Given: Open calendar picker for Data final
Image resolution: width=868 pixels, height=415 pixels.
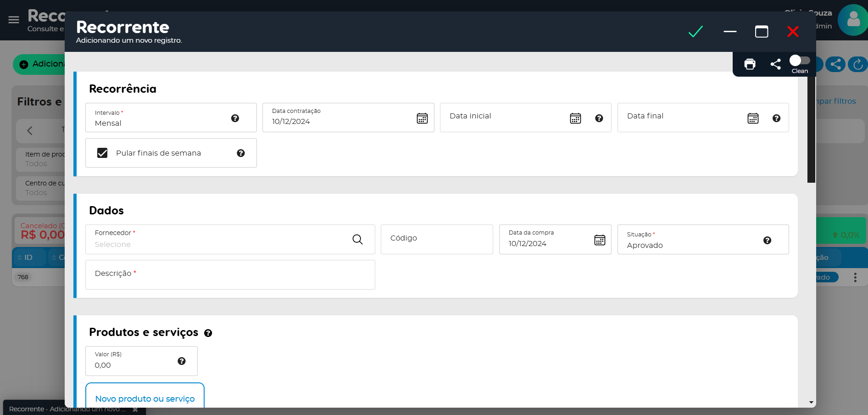Looking at the screenshot, I should tap(753, 118).
